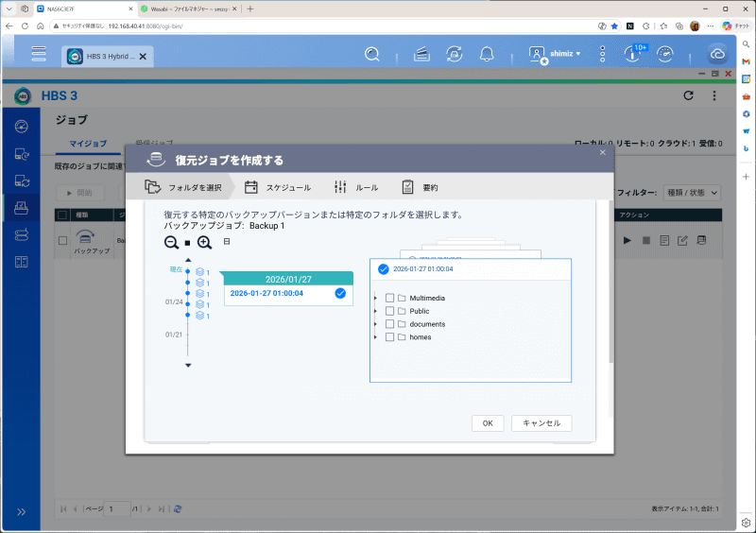The image size is (756, 533).
Task: Open Sync section in HBS sidebar
Action: click(x=22, y=181)
